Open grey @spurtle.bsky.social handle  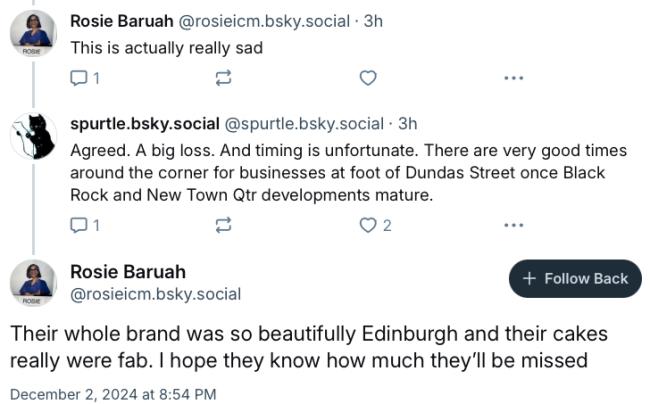[304, 124]
